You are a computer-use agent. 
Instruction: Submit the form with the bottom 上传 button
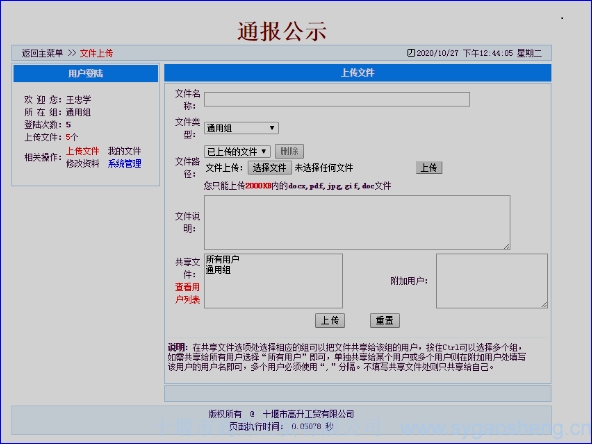(x=330, y=320)
